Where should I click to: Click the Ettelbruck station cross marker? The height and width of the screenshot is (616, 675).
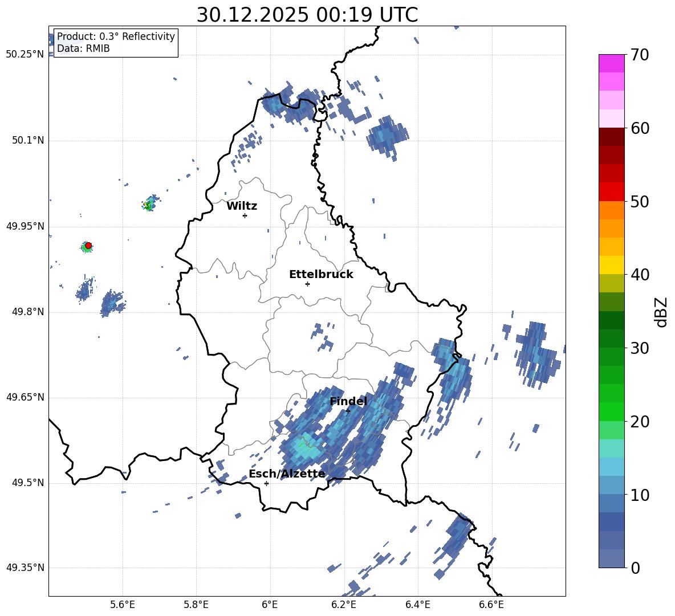[307, 284]
